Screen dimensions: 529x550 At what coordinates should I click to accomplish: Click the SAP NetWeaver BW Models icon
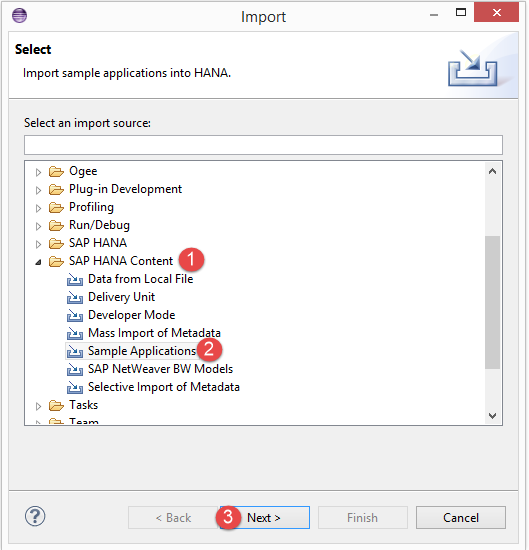coord(75,369)
